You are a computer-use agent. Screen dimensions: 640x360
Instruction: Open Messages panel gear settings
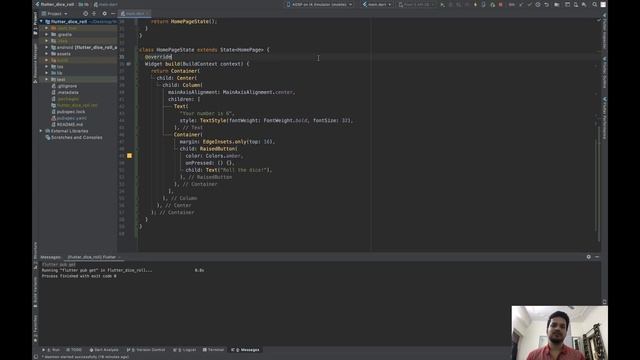(x=589, y=257)
